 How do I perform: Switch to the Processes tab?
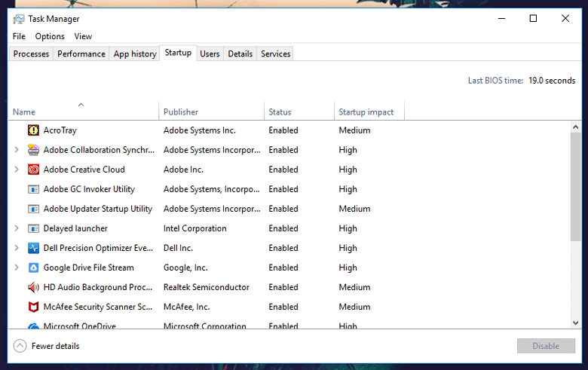point(31,54)
